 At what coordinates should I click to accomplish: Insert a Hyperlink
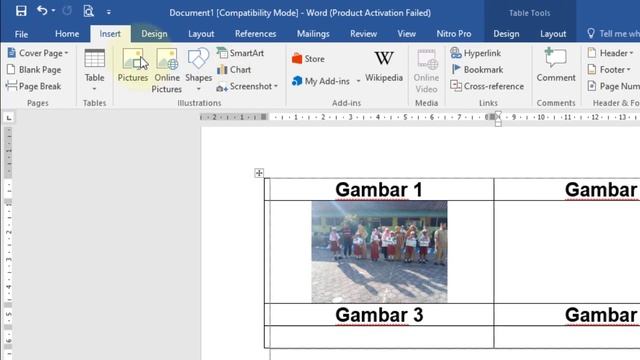[476, 53]
